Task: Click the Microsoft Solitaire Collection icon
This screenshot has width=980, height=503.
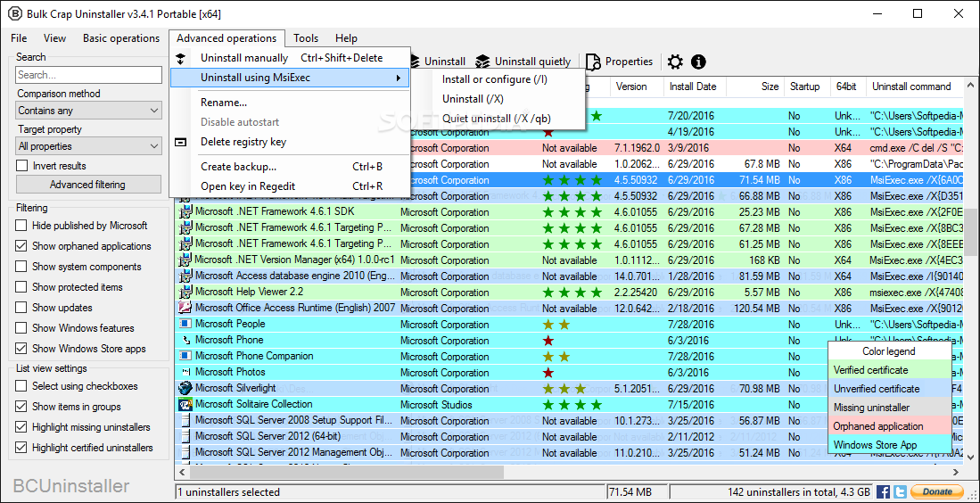Action: pyautogui.click(x=185, y=404)
